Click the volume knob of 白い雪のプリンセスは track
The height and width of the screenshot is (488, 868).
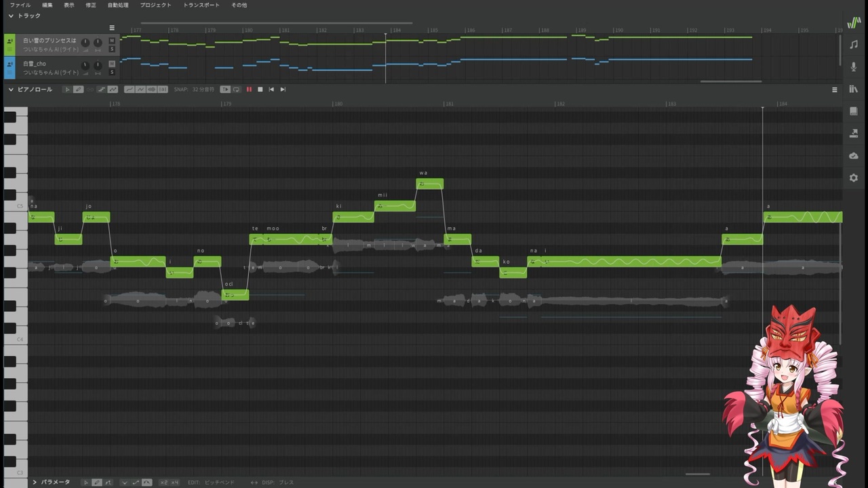[x=85, y=43]
